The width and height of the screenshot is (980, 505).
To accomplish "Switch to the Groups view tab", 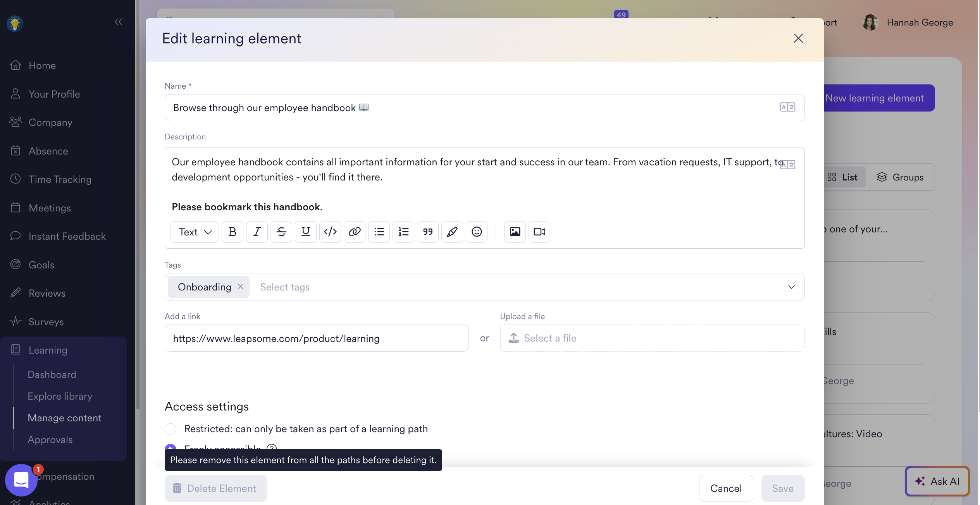I will (900, 177).
